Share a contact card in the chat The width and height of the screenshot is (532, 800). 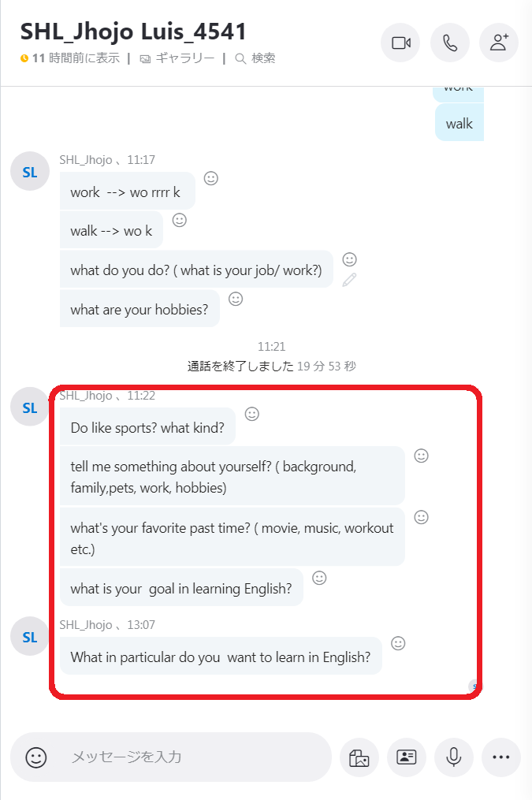[407, 757]
